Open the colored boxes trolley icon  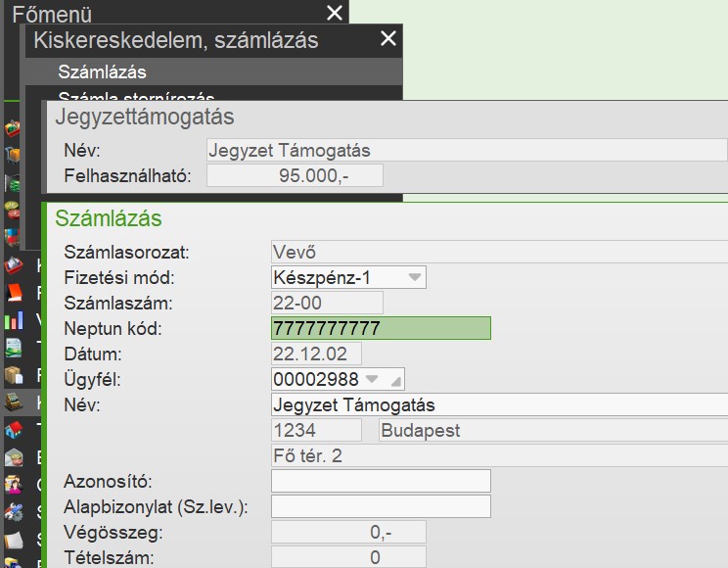[x=13, y=237]
